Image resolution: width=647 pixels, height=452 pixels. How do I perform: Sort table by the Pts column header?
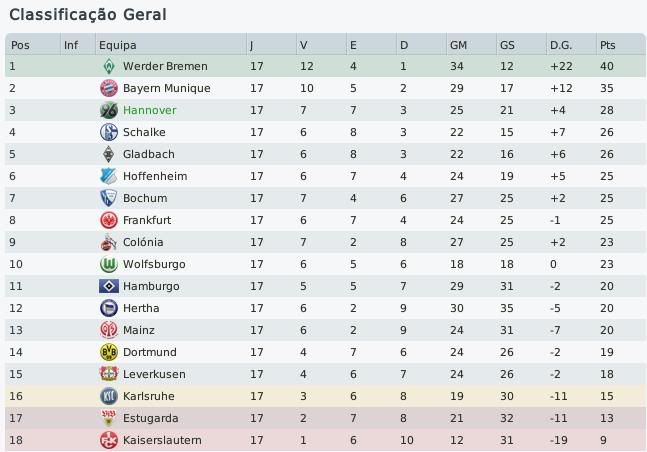[608, 45]
